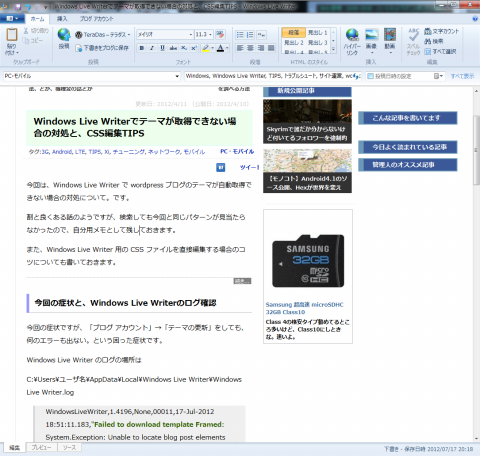Viewport: 480px width, 456px height.
Task: Run spell check (スペルチェック)
Action: coord(413,41)
